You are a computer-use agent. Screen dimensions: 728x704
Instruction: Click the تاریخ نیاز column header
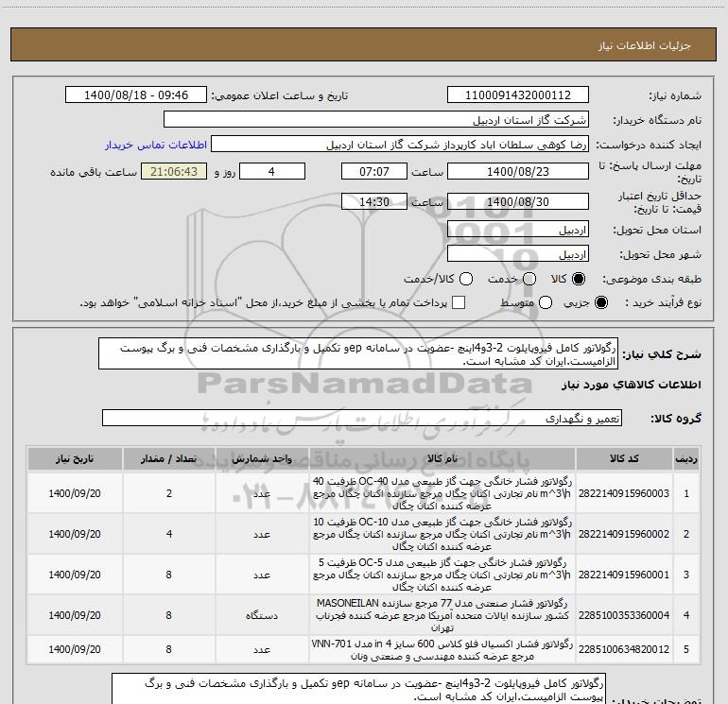(75, 459)
